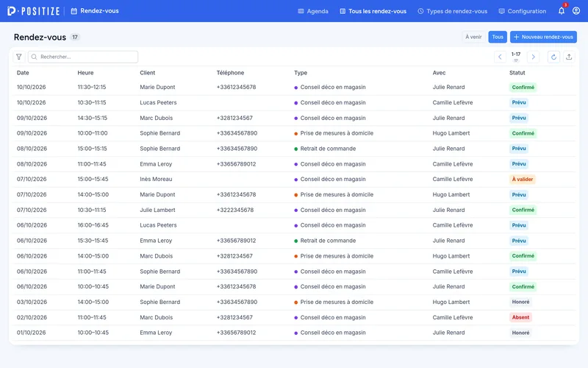Image resolution: width=588 pixels, height=368 pixels.
Task: Click the 1-17 pagination indicator
Action: (x=516, y=54)
